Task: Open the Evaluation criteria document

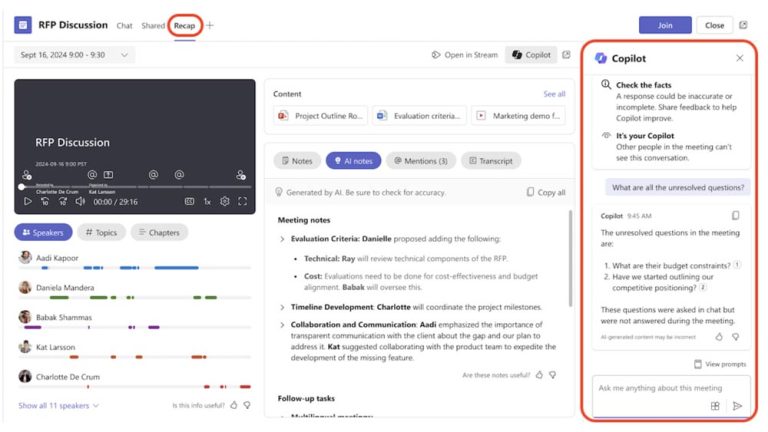Action: 419,116
